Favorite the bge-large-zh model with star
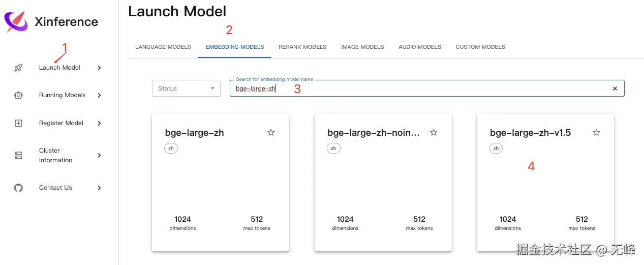 click(x=271, y=132)
